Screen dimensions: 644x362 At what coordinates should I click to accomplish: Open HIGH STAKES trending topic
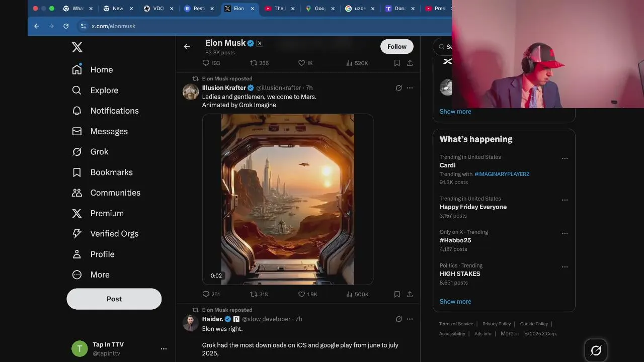(460, 274)
